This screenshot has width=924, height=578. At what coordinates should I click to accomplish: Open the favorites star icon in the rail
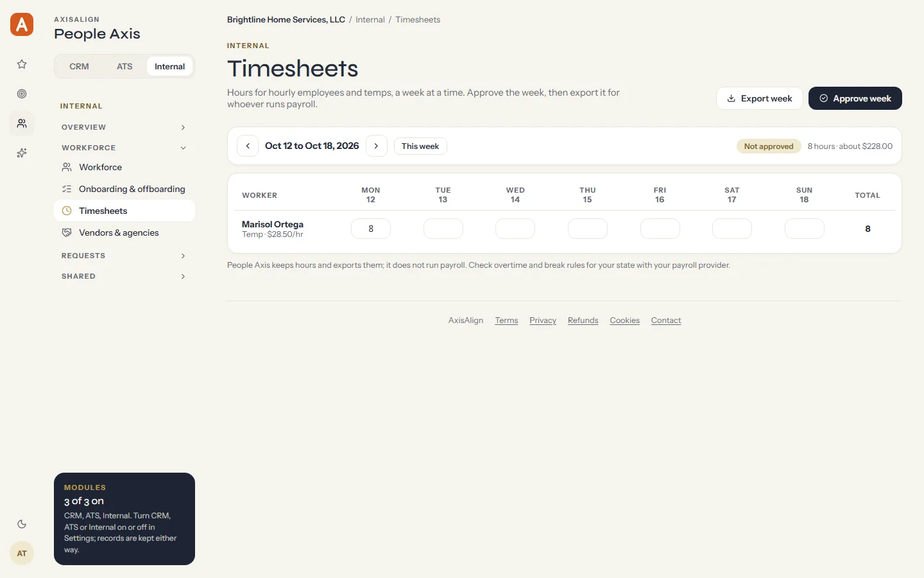coord(22,64)
